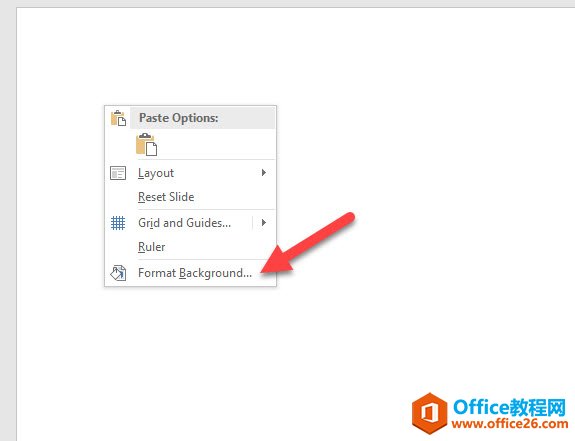Click the Layout slide icon
575x441 pixels.
[x=118, y=173]
